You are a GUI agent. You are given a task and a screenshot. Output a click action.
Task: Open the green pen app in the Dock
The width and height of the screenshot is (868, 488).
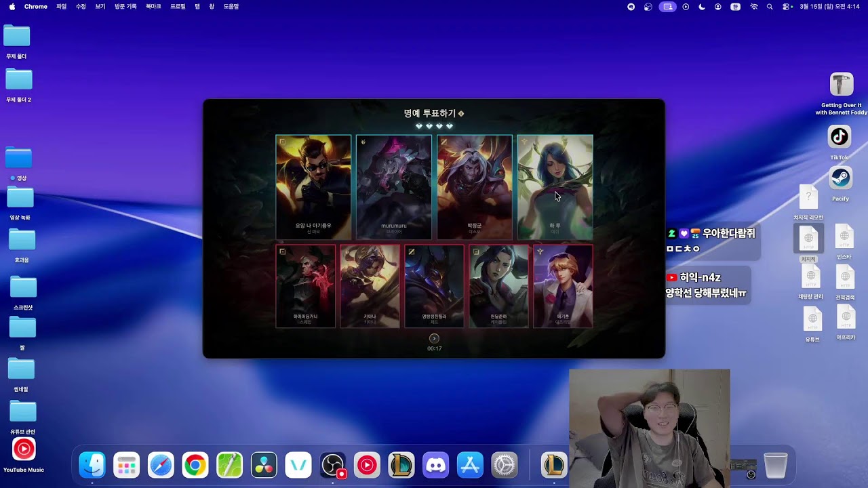pyautogui.click(x=230, y=465)
